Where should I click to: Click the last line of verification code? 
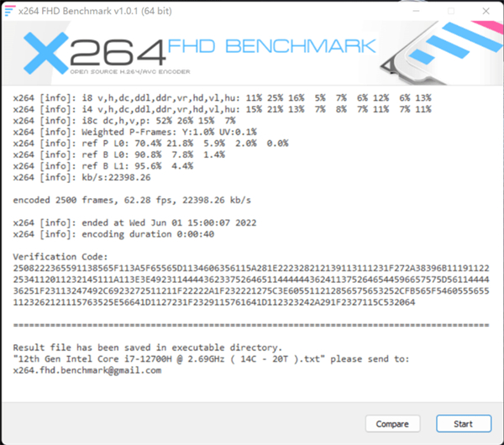coord(214,302)
